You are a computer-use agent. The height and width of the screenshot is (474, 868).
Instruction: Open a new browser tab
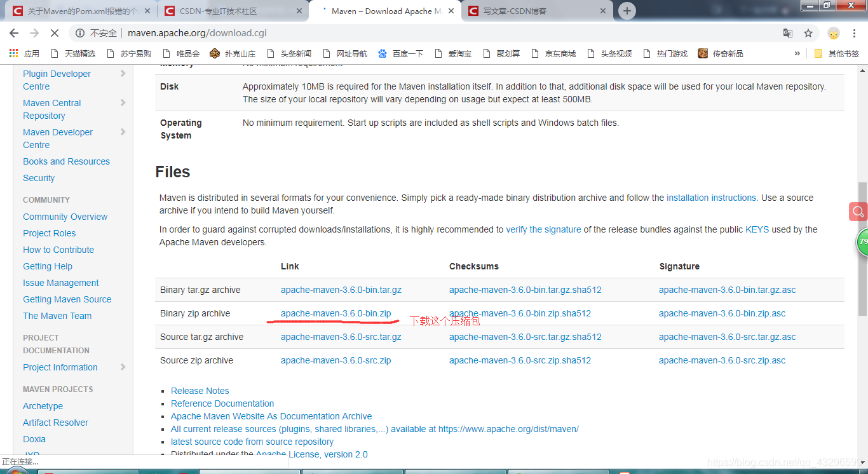click(627, 11)
